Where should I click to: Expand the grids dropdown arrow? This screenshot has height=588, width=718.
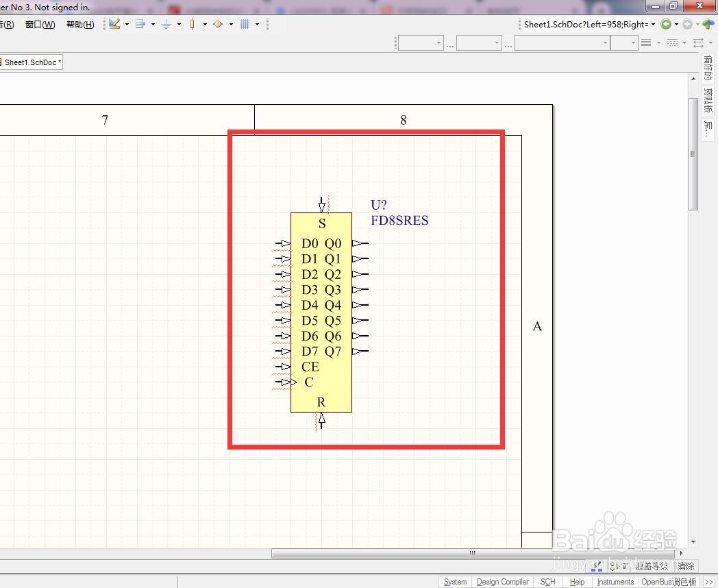[x=257, y=24]
